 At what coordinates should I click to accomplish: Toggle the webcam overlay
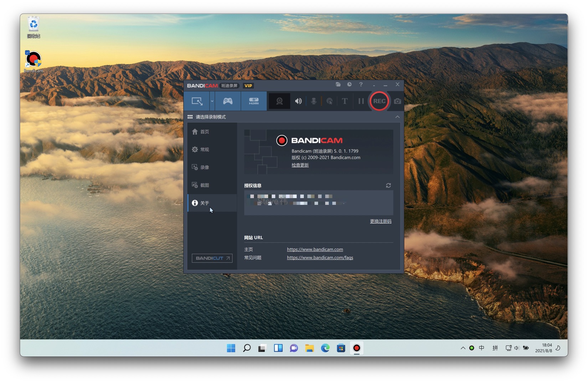[x=279, y=101]
